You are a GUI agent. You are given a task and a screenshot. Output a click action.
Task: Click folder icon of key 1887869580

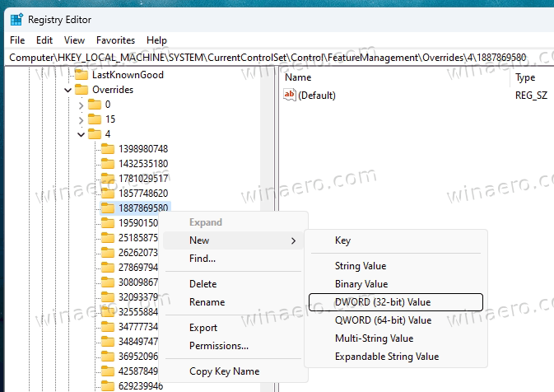pyautogui.click(x=108, y=208)
